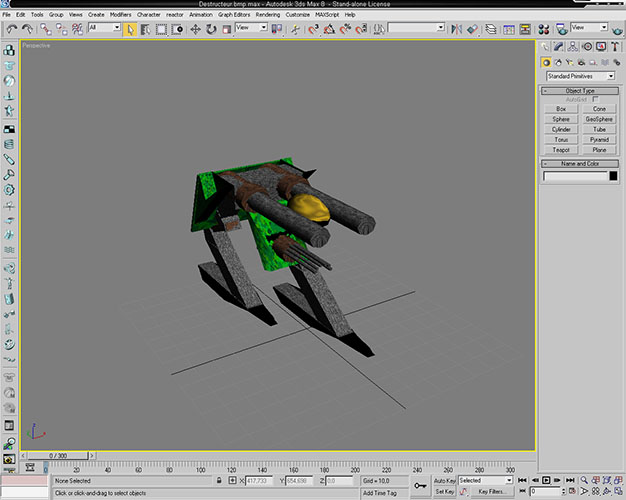Collapse the Object Type rollout
626x500 pixels.
pos(580,91)
